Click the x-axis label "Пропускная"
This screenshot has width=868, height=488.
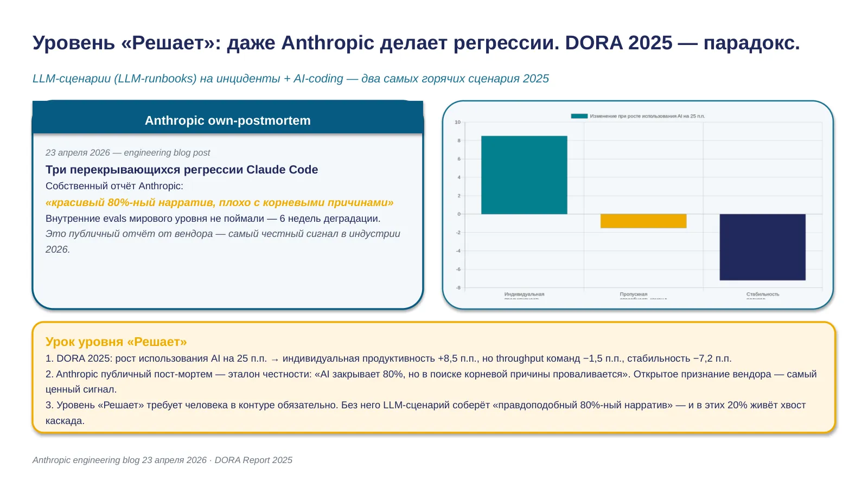634,294
